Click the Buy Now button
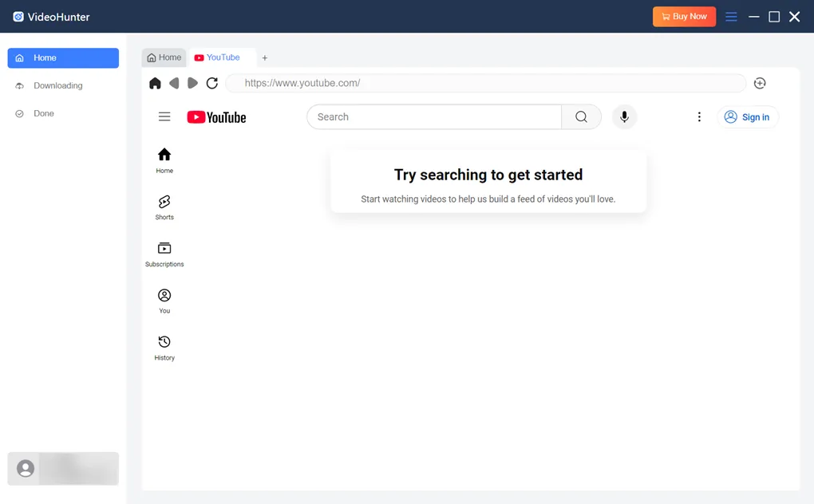The width and height of the screenshot is (814, 504). point(684,17)
